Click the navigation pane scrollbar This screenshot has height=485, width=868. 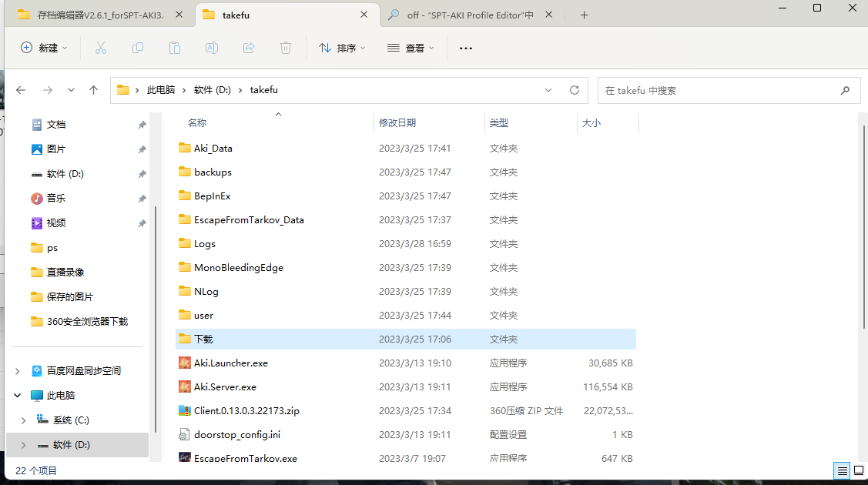156,318
